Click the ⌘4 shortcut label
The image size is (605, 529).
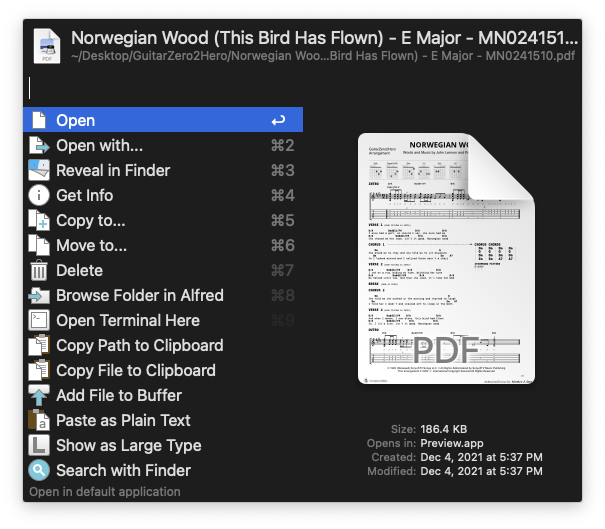point(282,195)
